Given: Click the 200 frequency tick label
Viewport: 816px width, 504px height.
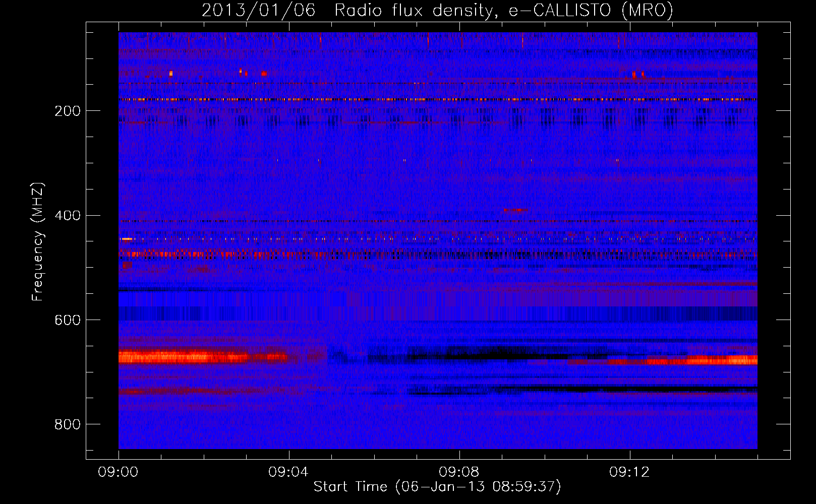Looking at the screenshot, I should [x=68, y=111].
